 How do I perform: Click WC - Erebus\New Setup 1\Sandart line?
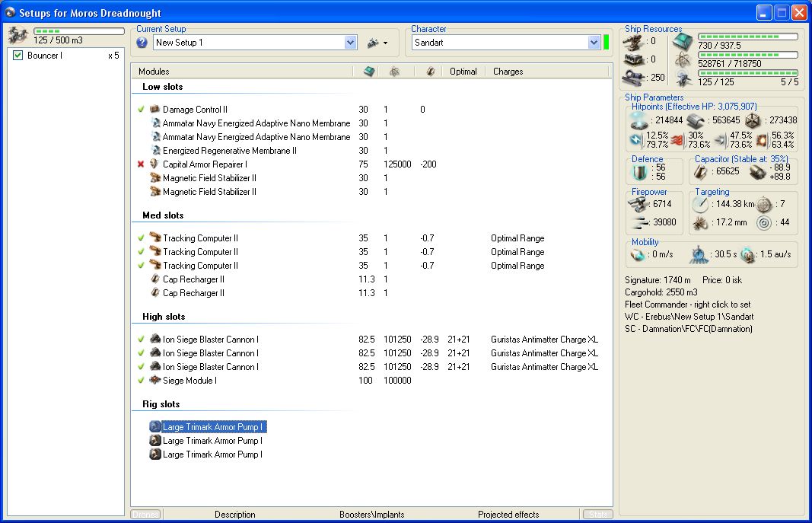click(689, 317)
